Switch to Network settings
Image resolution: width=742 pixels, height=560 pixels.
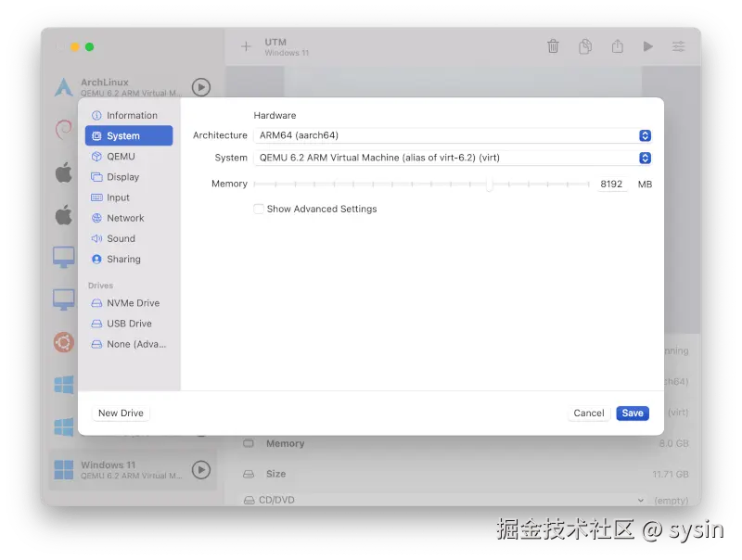(x=129, y=218)
